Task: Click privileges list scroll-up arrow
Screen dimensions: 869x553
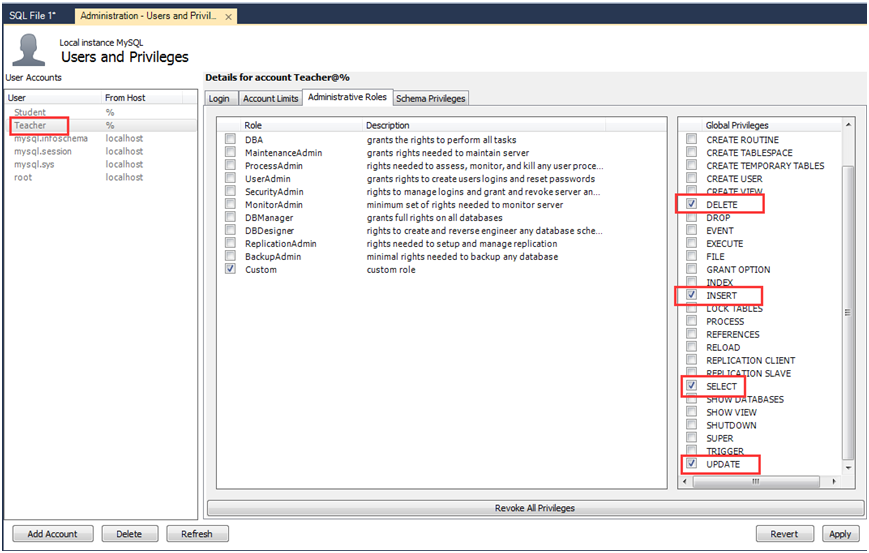Action: pyautogui.click(x=848, y=125)
